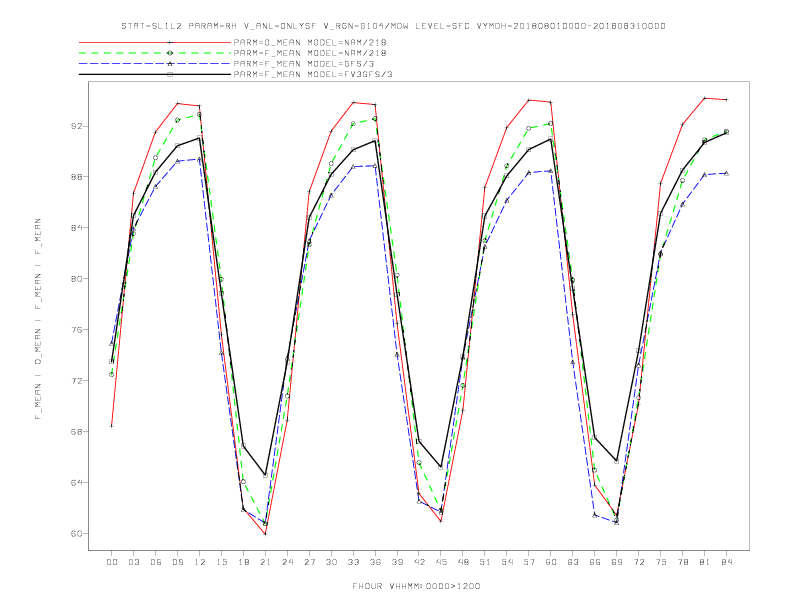Click x-axis tick label 03
Viewport: 792px width, 612px height.
[133, 562]
